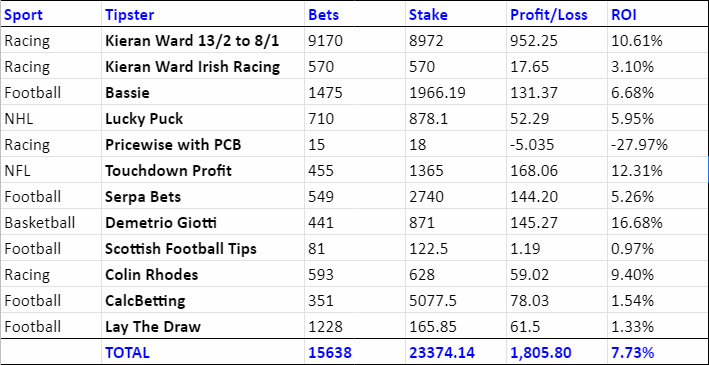
Task: Click the Kieran Ward Irish Racing cell
Action: pos(203,67)
